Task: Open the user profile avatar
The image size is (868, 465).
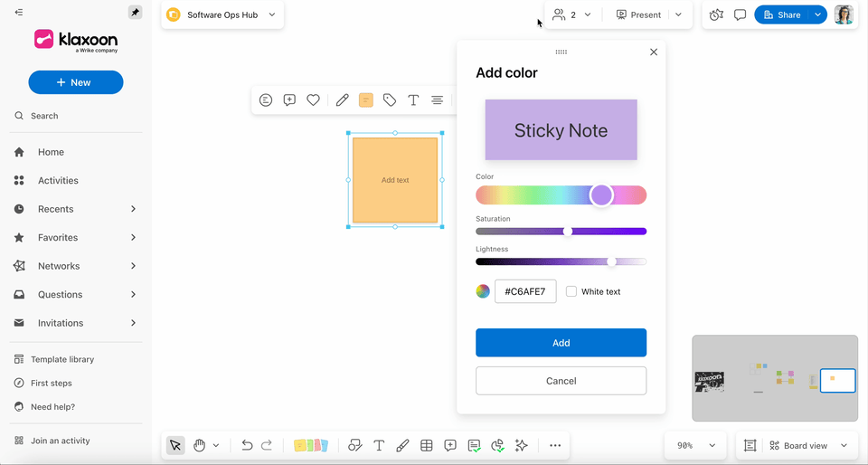Action: [844, 15]
